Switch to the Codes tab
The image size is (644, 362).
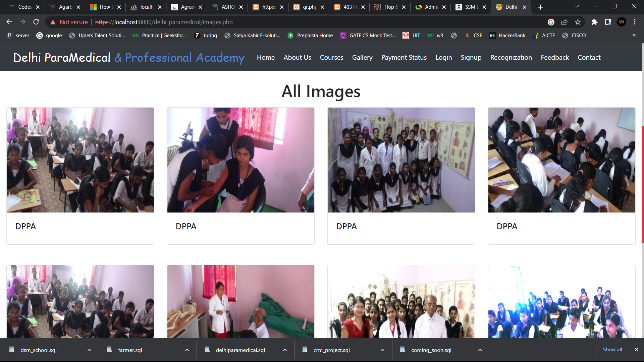(21, 7)
